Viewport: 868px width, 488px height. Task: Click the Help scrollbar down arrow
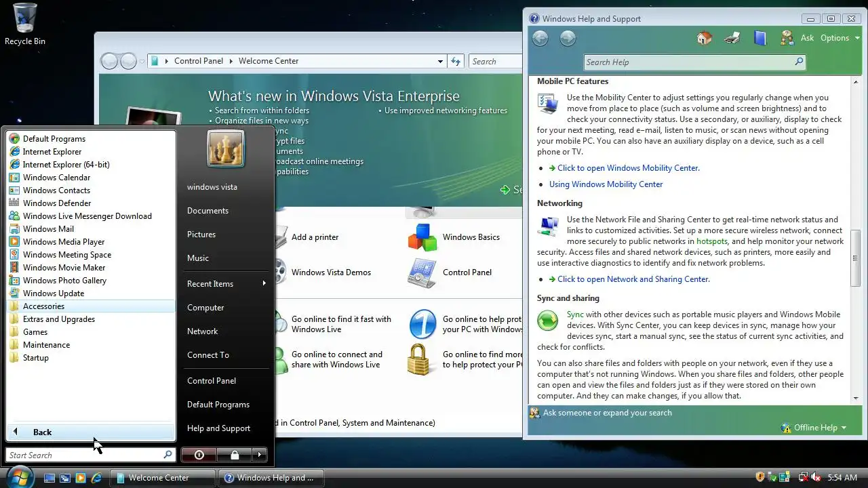point(856,398)
